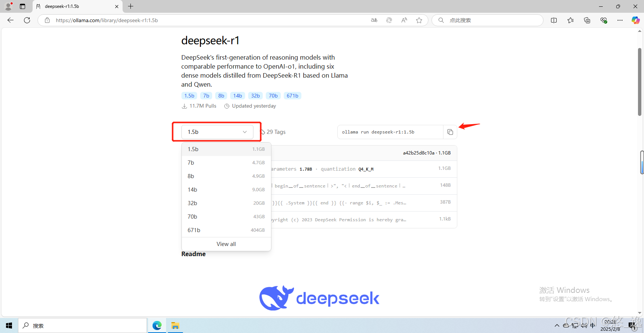This screenshot has width=644, height=333.
Task: Open the Windows Start button
Action: 9,325
